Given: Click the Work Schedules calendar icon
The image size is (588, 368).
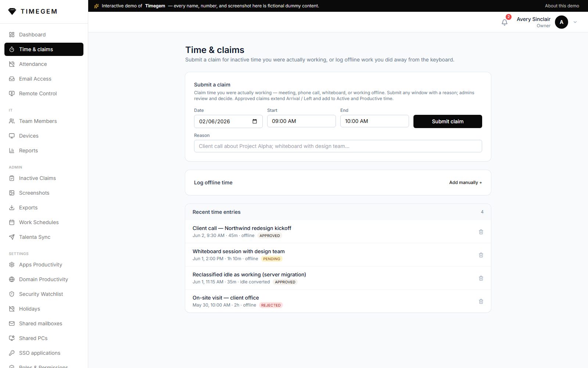Looking at the screenshot, I should tap(12, 222).
